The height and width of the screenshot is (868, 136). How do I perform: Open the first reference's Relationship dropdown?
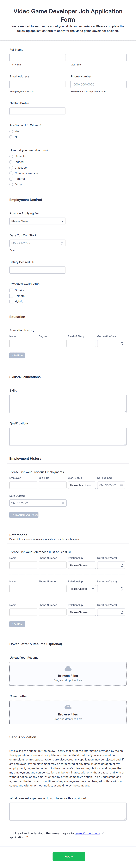point(82,565)
